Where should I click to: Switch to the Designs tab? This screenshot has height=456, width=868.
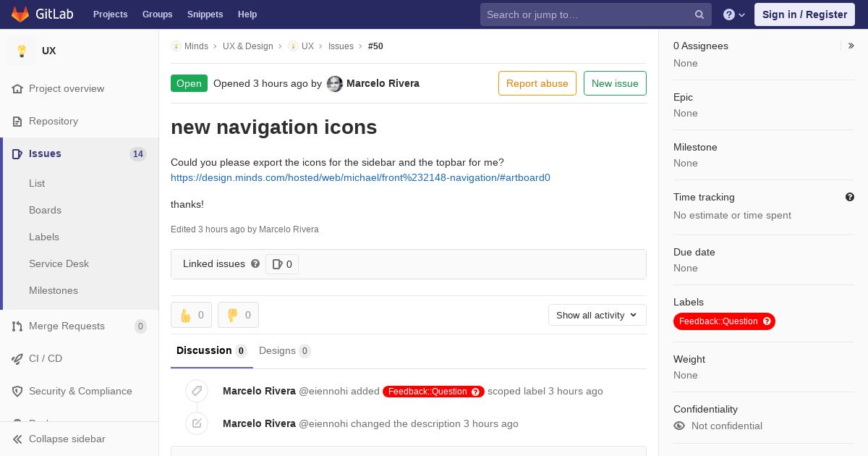(x=284, y=351)
